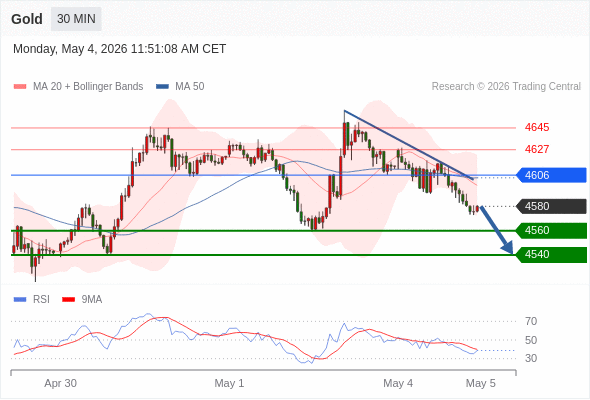
Task: Click the RSI 70 level label
Action: [531, 321]
